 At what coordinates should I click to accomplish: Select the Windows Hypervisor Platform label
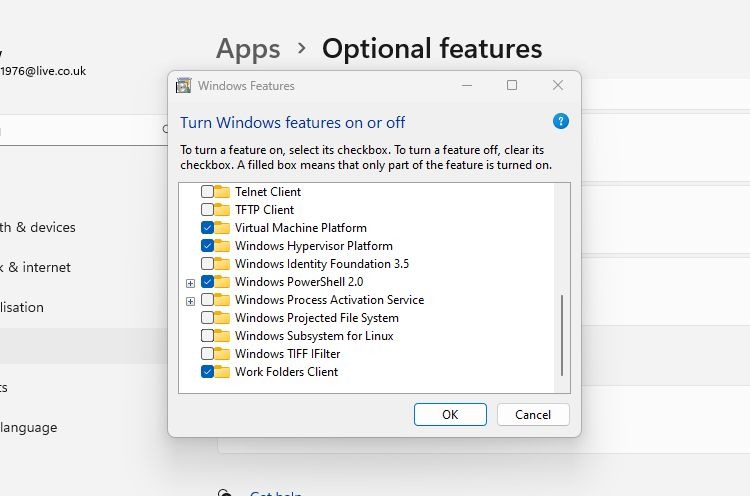314,246
